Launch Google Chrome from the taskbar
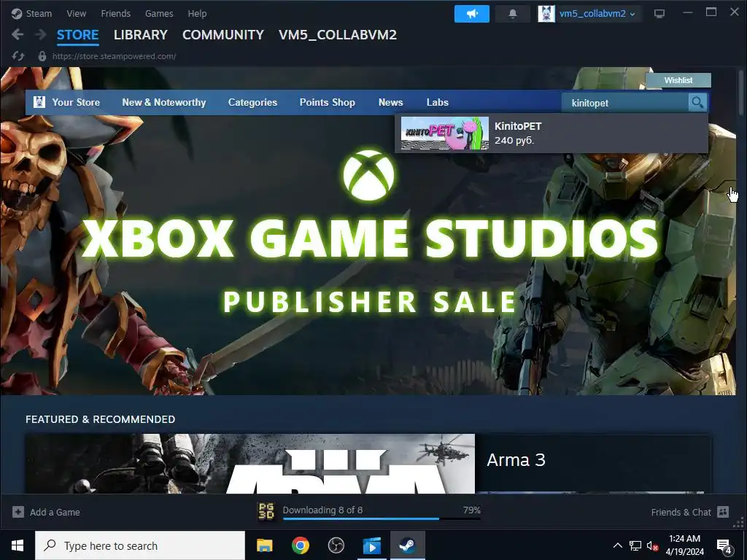747x560 pixels. [300, 545]
